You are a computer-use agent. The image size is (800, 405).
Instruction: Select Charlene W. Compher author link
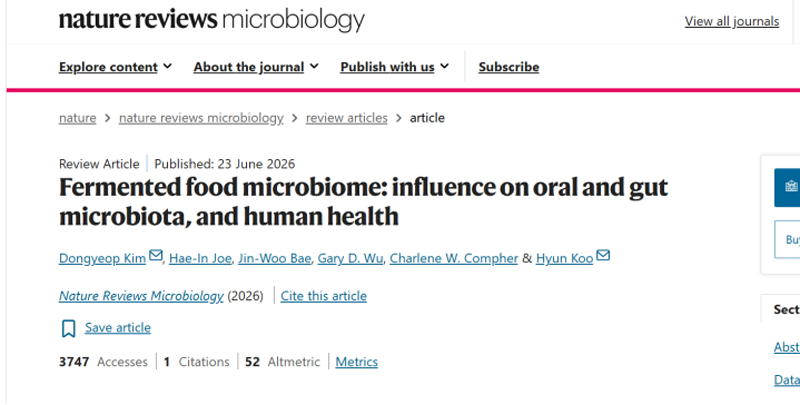coord(454,259)
